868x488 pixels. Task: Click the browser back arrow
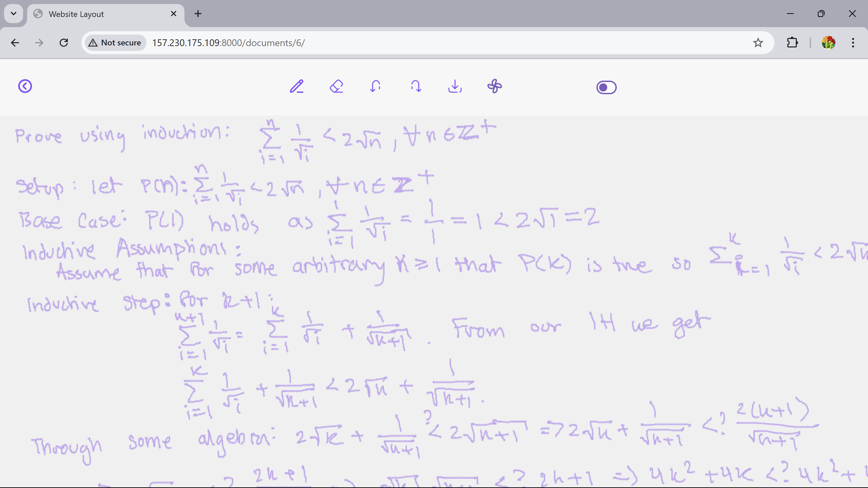pyautogui.click(x=15, y=43)
